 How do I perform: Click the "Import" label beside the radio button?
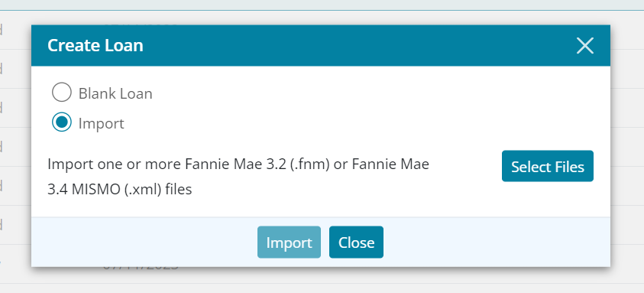(x=101, y=123)
